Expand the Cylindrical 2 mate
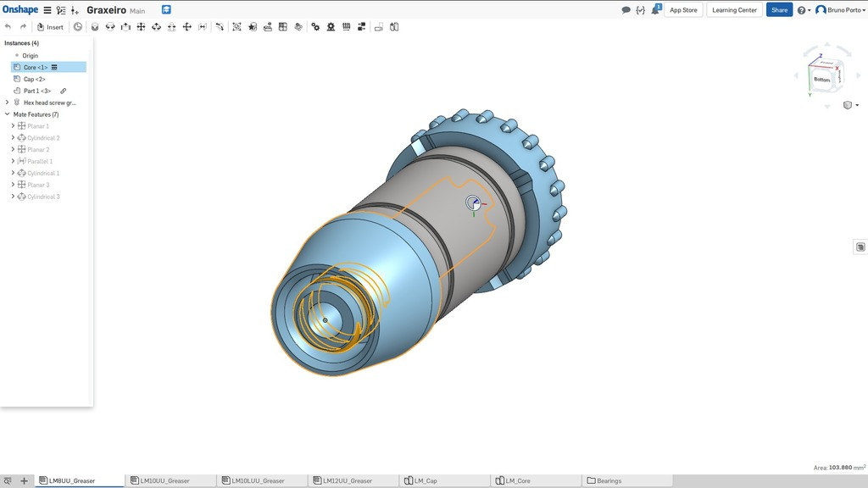 pyautogui.click(x=13, y=138)
